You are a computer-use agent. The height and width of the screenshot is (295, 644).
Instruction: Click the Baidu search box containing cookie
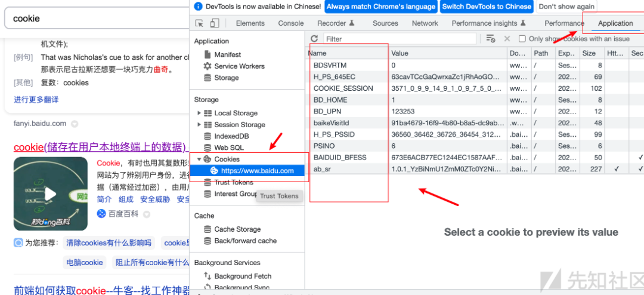click(x=98, y=19)
